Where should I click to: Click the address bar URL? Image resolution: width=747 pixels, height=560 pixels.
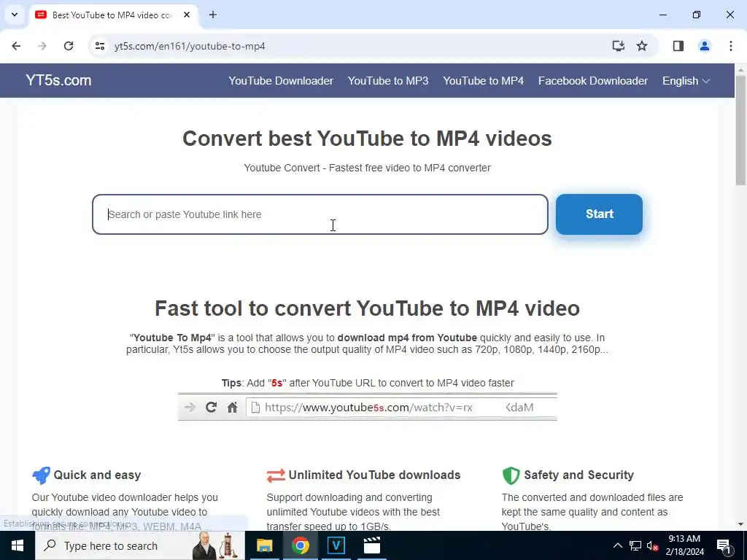190,46
